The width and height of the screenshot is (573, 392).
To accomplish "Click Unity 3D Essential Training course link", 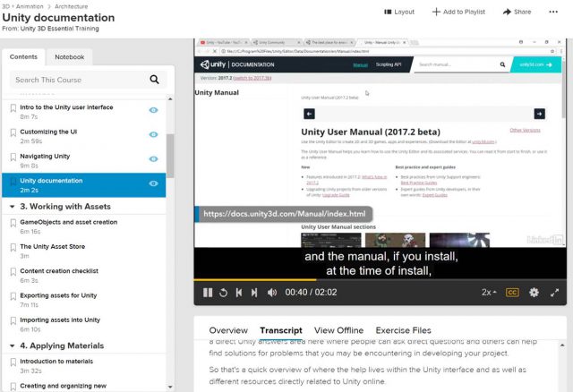I will (x=60, y=29).
